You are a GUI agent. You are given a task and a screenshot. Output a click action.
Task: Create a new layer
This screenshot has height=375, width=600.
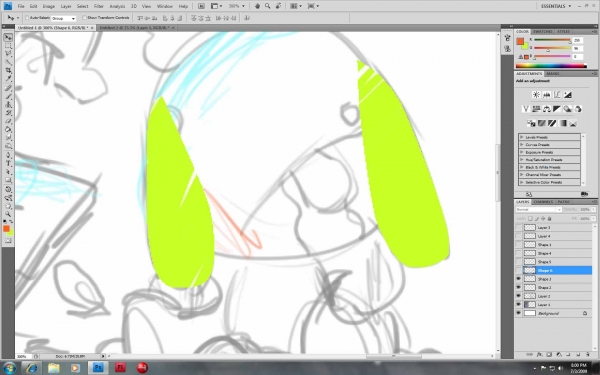click(578, 355)
